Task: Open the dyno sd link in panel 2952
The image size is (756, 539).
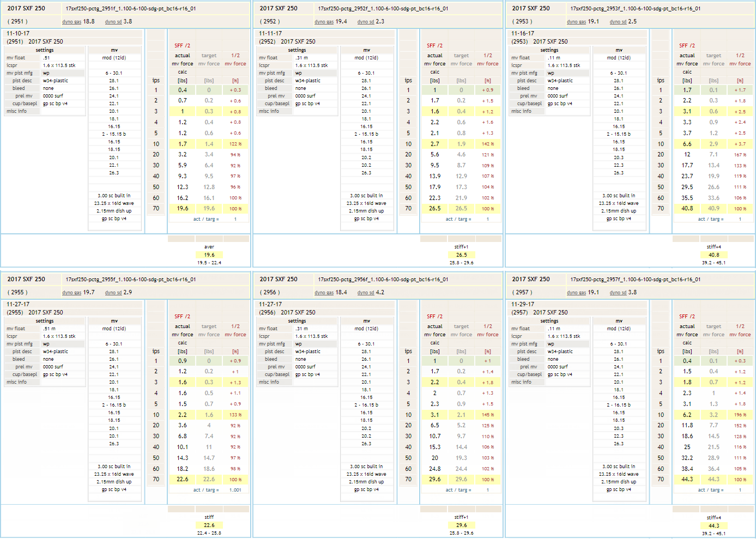Action: coord(366,22)
